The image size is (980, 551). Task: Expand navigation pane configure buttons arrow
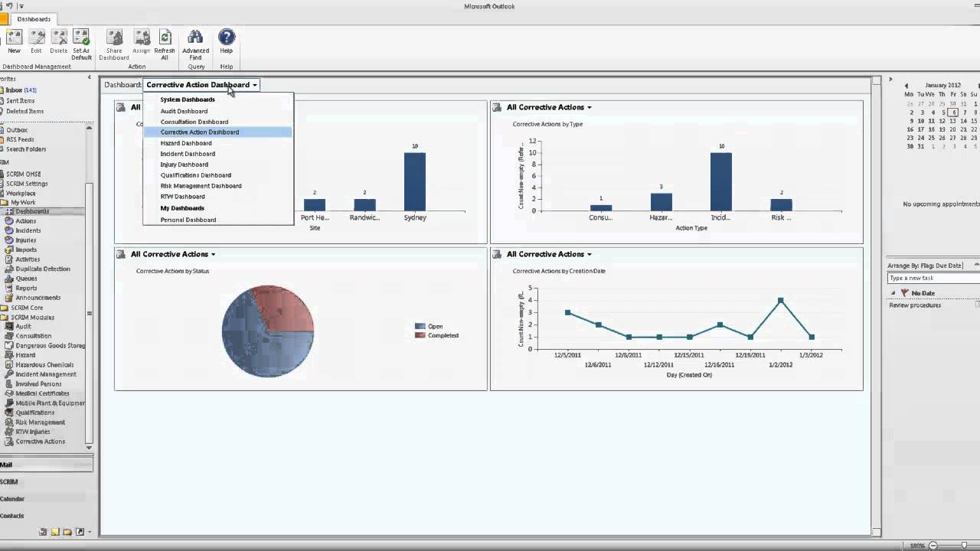(x=90, y=532)
